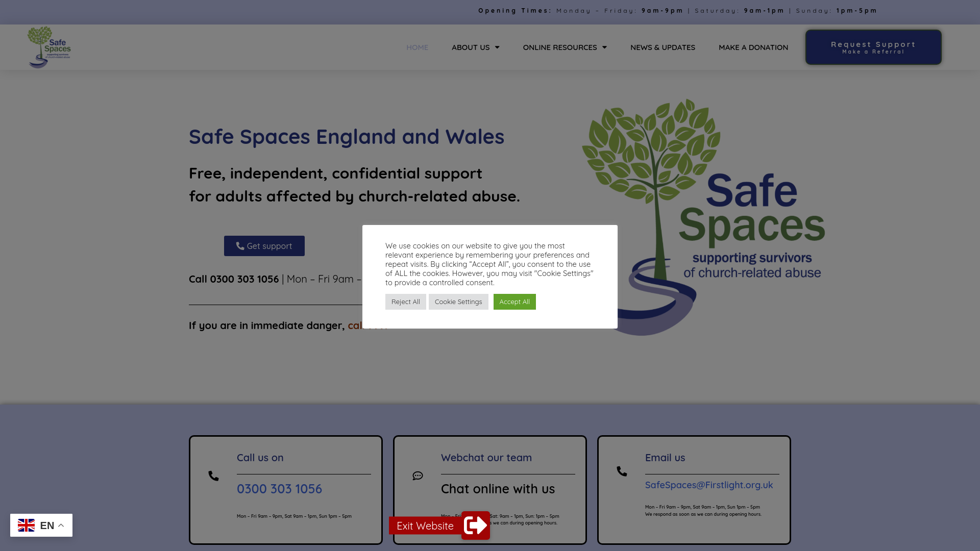Click the Call us on heading
Screen dimensions: 980x551
260,458
